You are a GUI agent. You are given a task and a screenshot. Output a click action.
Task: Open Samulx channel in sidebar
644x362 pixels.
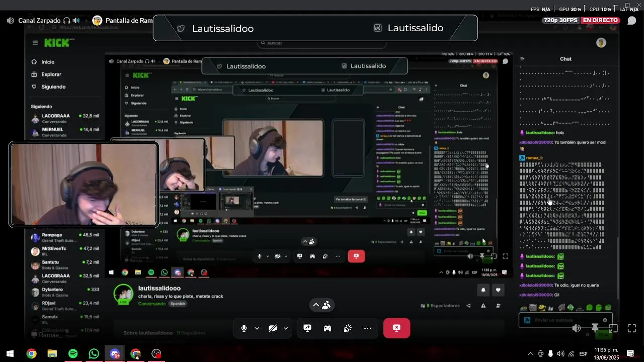[x=65, y=319]
